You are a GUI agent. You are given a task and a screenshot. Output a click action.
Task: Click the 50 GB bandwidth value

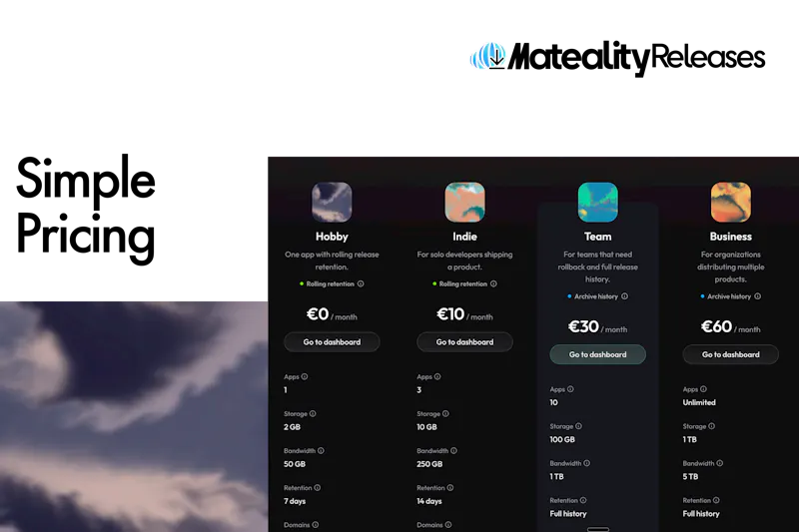[x=295, y=464]
